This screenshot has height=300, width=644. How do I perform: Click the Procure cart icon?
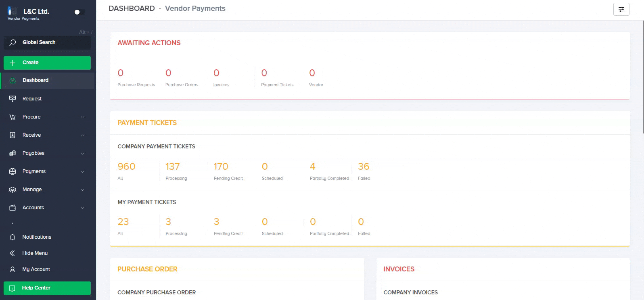coord(13,117)
